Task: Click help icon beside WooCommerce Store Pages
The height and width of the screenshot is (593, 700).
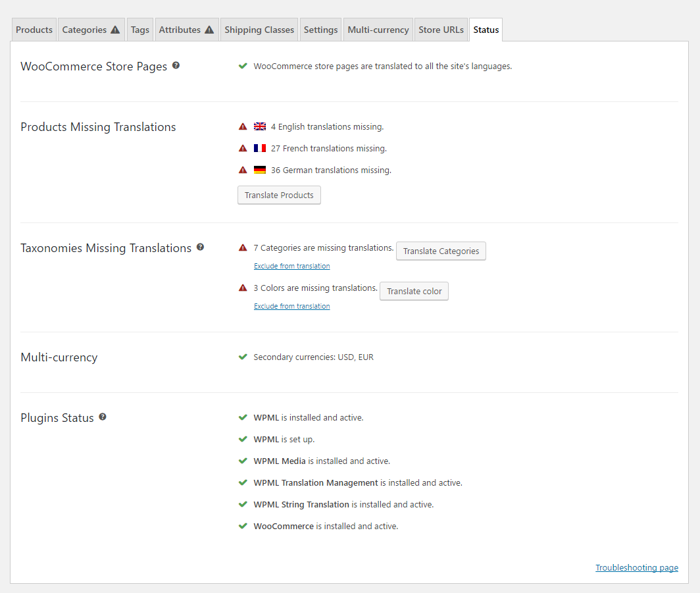Action: click(176, 66)
